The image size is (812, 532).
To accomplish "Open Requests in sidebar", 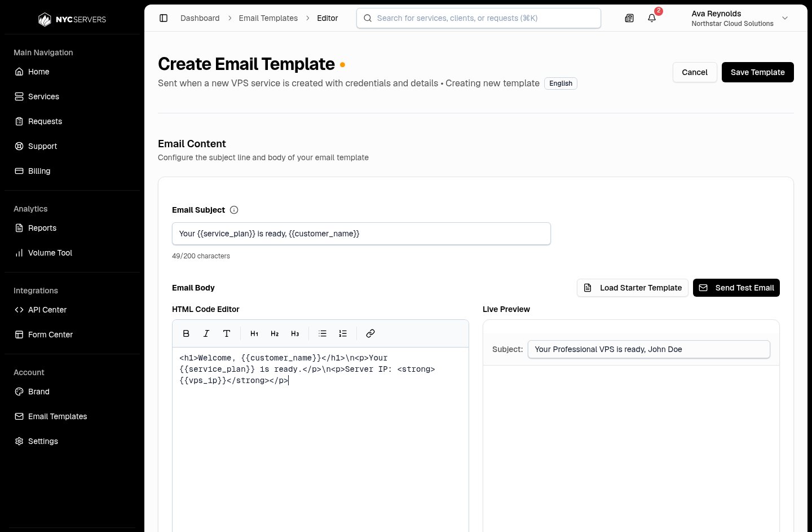I will (x=72, y=121).
